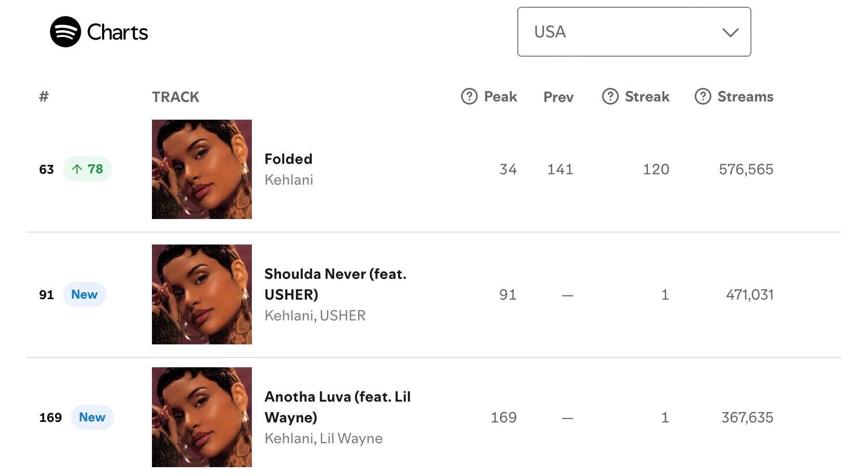
Task: Click the Kehlani, Lil Wayne artist link
Action: 323,439
